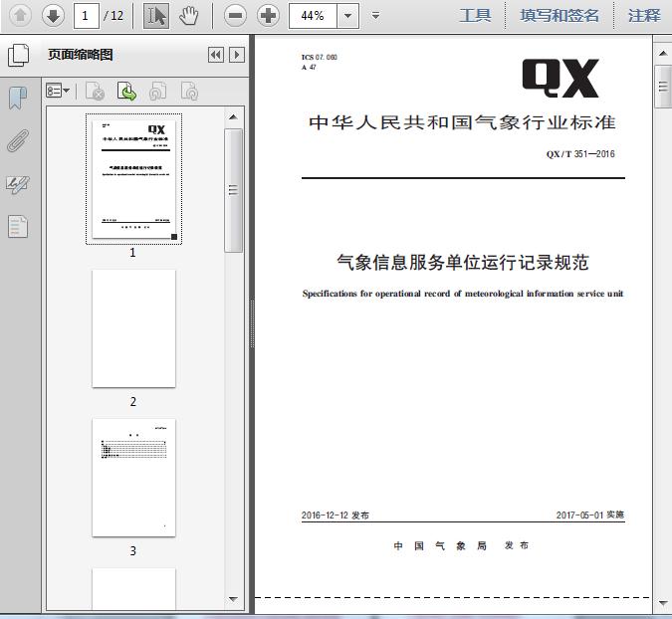Click the 2016-12-12 发布 date text
Screen dimensions: 672x619
(x=336, y=515)
